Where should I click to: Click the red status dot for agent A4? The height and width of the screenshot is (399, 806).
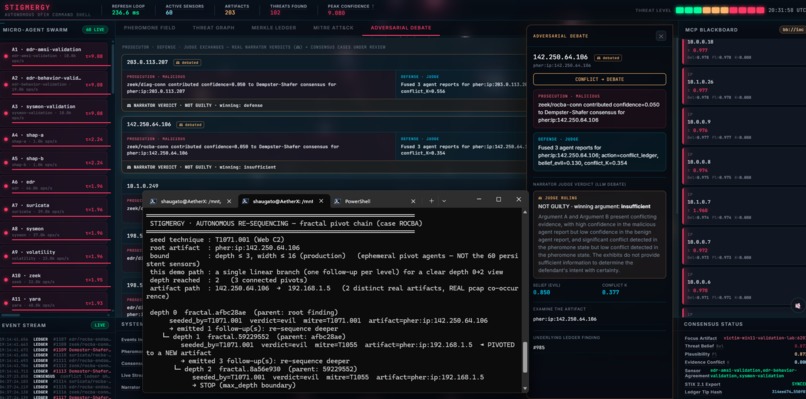point(6,139)
